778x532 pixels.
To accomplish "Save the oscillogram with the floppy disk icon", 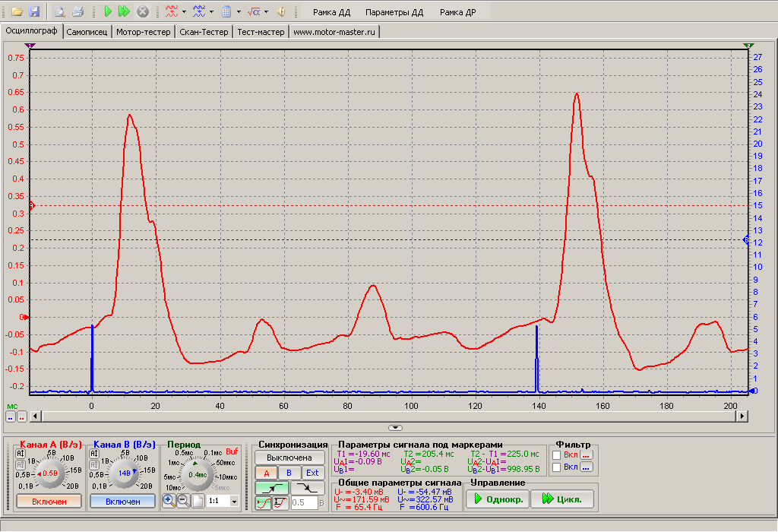I will tap(33, 11).
